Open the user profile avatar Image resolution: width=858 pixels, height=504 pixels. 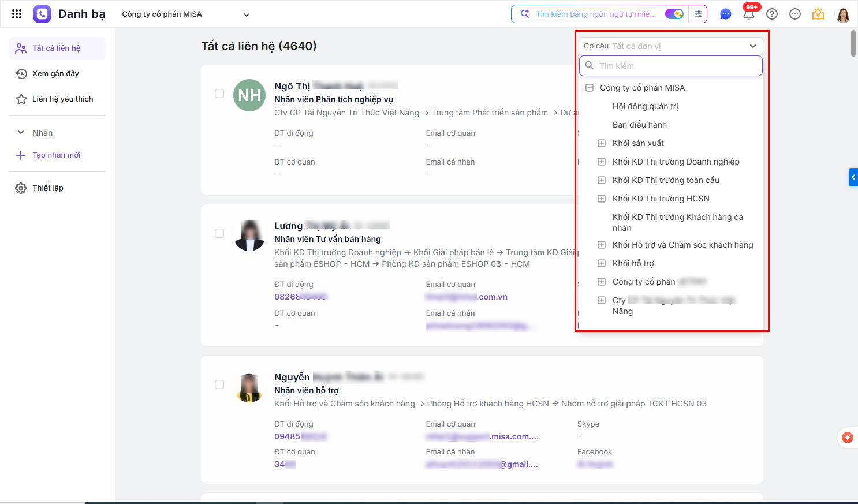[x=844, y=14]
